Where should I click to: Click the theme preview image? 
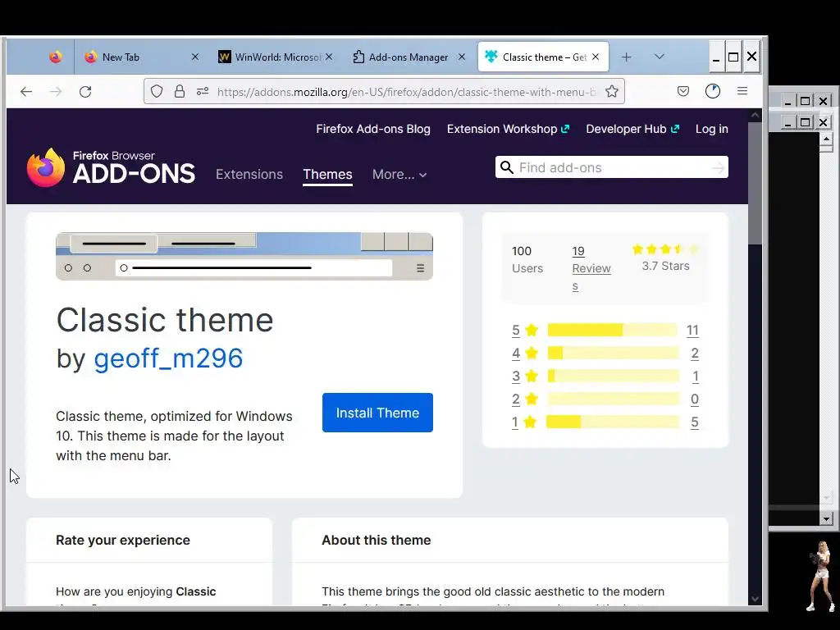(x=244, y=256)
